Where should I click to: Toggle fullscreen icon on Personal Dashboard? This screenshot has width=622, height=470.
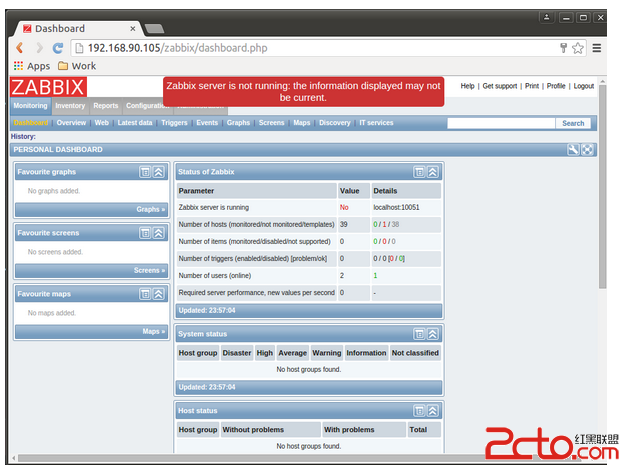click(587, 150)
